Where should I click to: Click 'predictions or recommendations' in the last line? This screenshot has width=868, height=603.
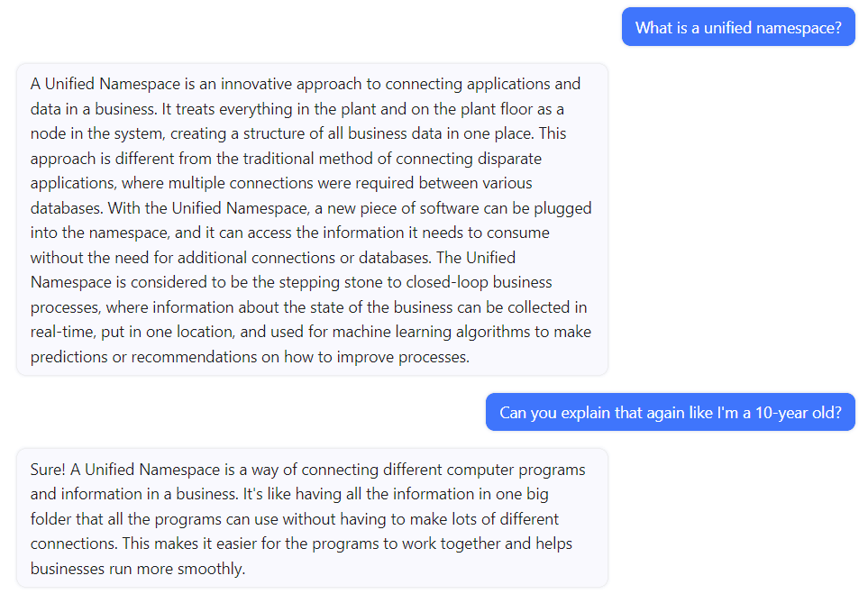[x=143, y=357]
